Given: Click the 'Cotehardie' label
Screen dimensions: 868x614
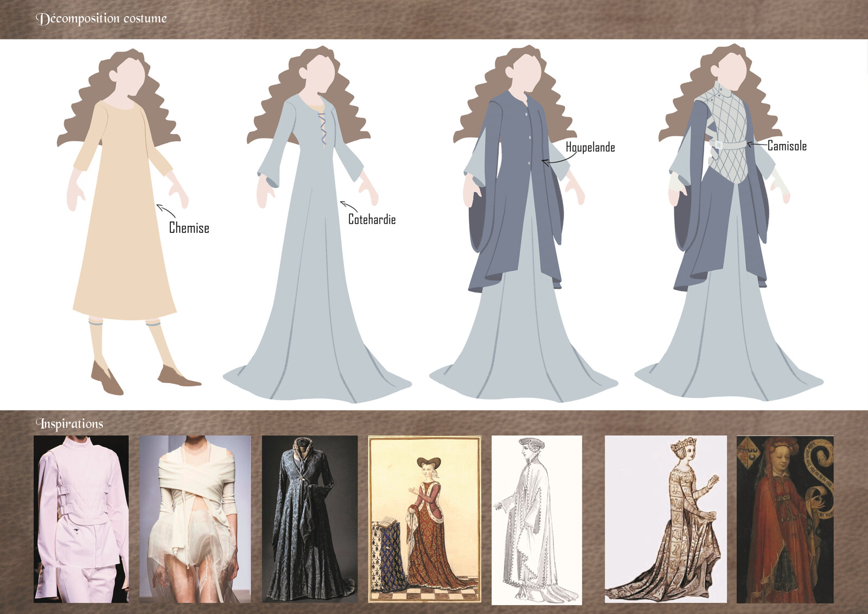Looking at the screenshot, I should (x=372, y=219).
